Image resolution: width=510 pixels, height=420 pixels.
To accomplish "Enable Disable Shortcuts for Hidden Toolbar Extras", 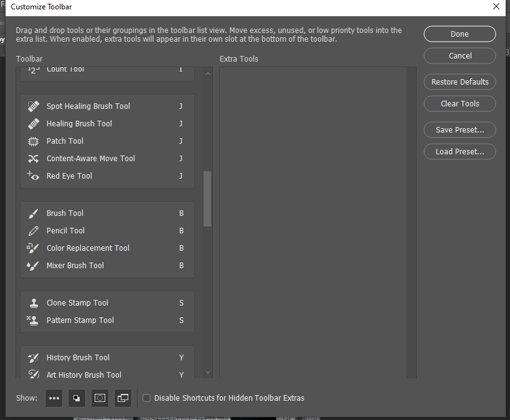I will (146, 398).
